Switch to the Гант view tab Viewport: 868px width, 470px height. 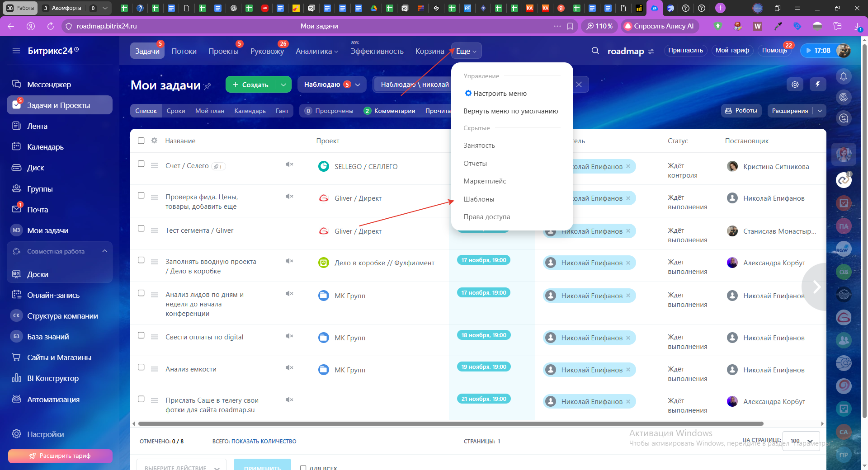pos(282,111)
